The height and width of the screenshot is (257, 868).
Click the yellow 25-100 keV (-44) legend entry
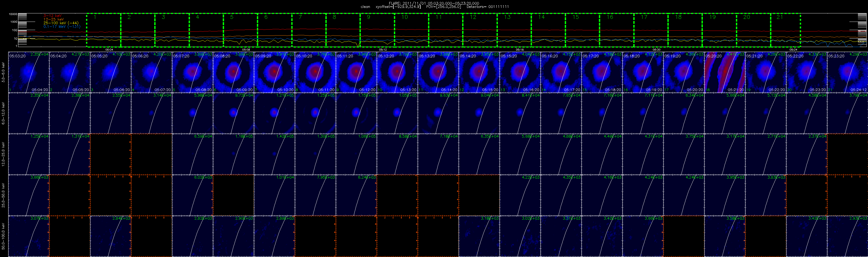pyautogui.click(x=61, y=23)
